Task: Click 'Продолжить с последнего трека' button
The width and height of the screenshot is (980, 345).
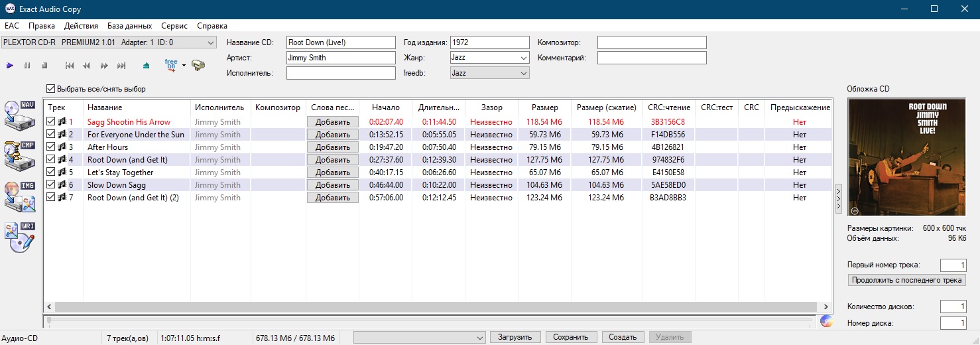Action: [906, 280]
